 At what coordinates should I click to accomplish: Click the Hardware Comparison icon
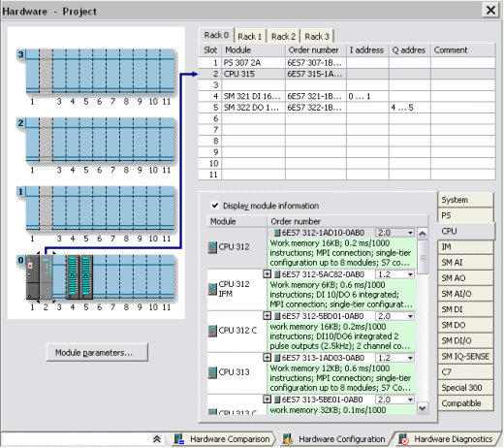[x=179, y=439]
